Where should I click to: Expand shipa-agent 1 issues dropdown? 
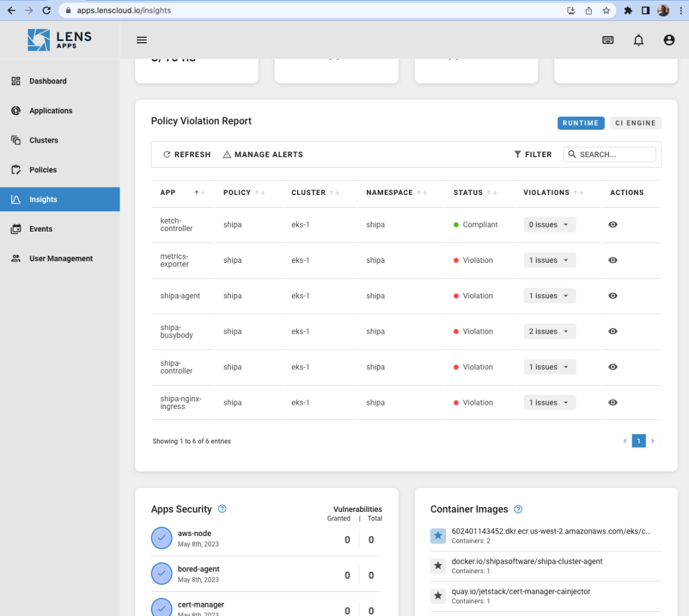[x=550, y=296]
